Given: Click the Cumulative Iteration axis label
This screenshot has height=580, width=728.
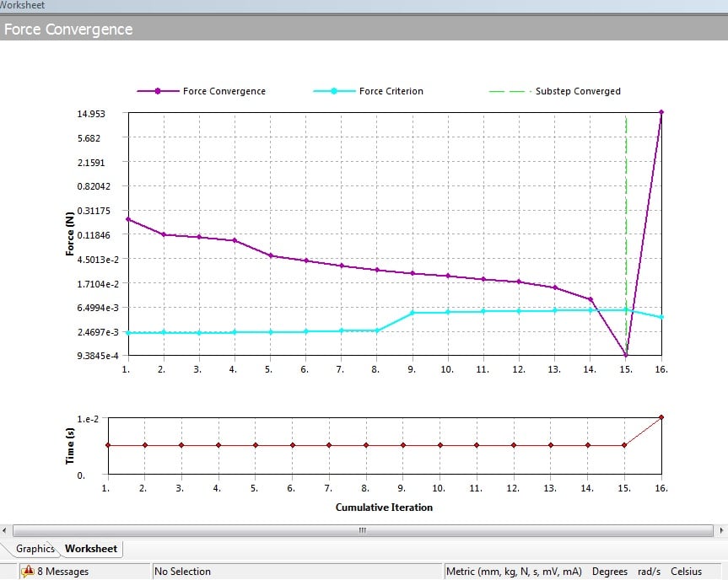Looking at the screenshot, I should tap(384, 508).
